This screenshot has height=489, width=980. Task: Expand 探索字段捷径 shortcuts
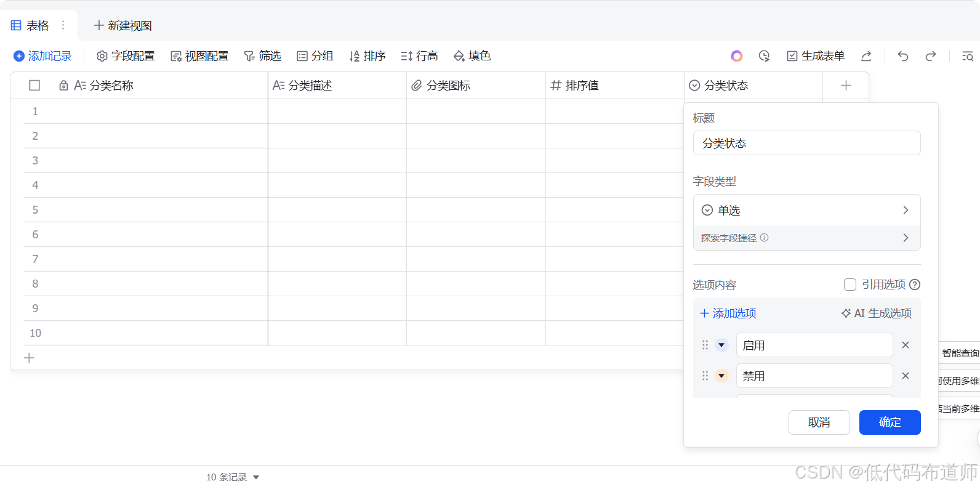click(x=806, y=238)
